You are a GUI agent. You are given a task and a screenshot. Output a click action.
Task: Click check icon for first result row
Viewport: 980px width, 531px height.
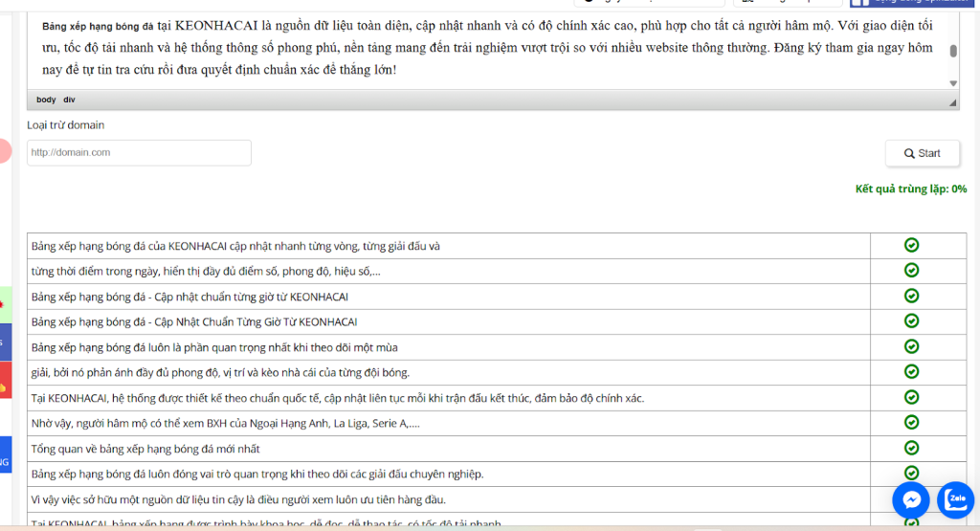911,245
